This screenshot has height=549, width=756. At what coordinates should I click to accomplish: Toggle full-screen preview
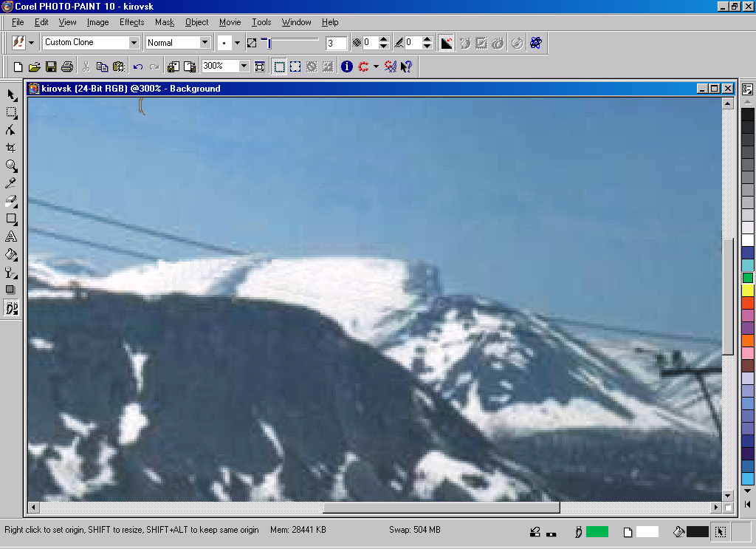[259, 67]
